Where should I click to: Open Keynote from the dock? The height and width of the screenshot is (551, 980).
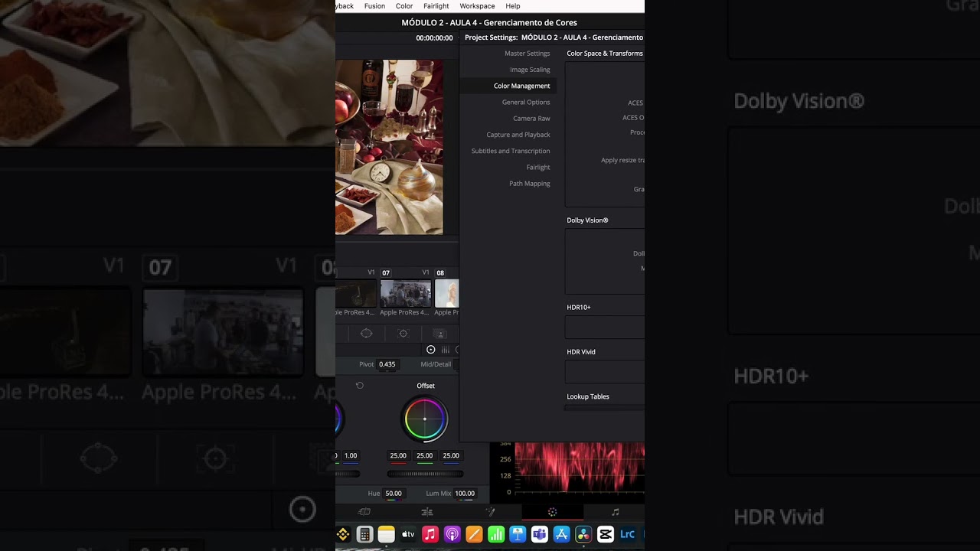click(x=518, y=534)
